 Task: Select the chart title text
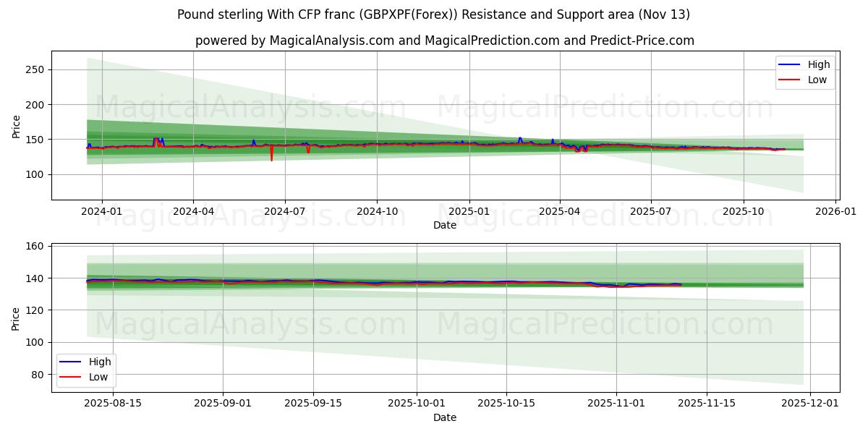(x=434, y=14)
